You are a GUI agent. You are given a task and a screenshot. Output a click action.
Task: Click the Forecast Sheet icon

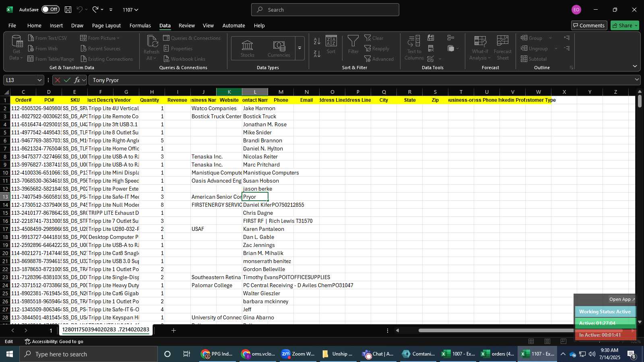pos(503,41)
